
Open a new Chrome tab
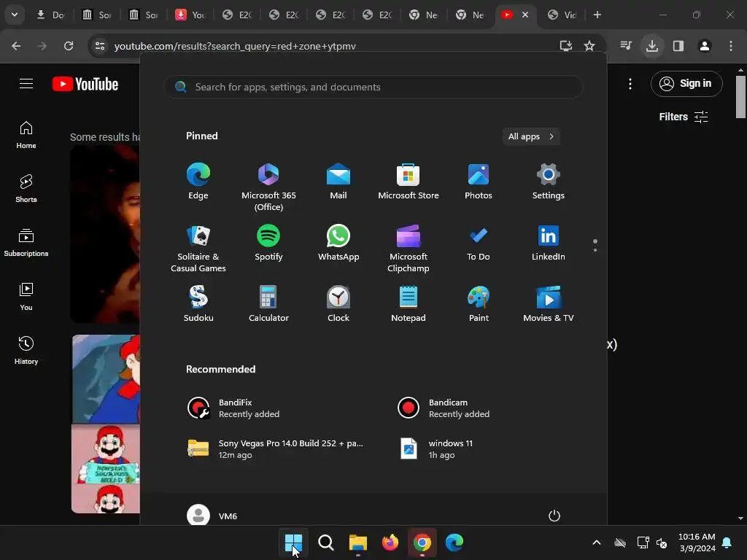(597, 15)
